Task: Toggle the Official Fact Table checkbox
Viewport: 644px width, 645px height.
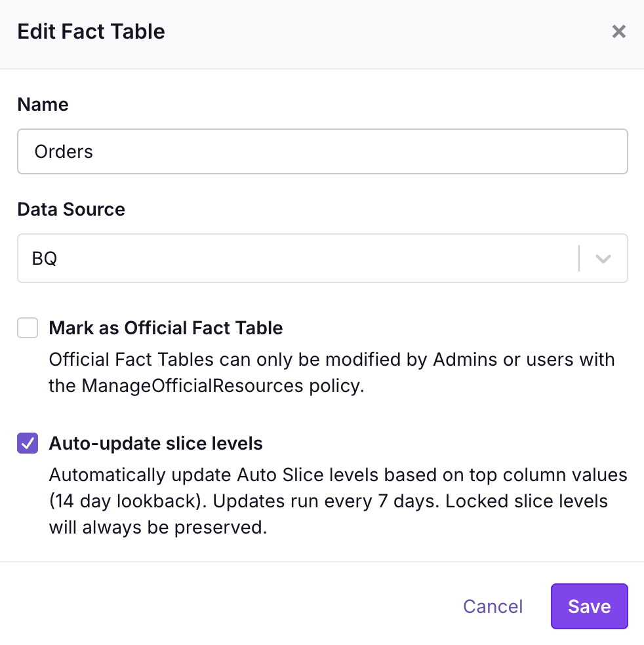Action: [27, 328]
